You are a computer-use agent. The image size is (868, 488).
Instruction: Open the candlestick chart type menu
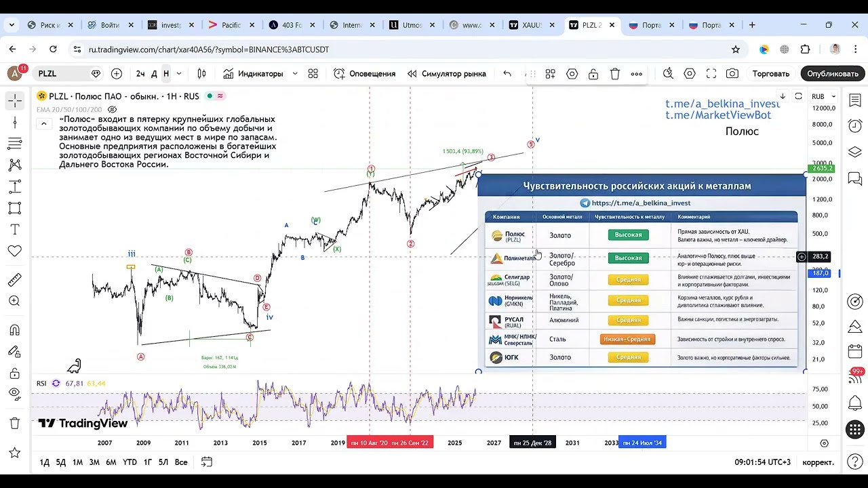pyautogui.click(x=201, y=73)
